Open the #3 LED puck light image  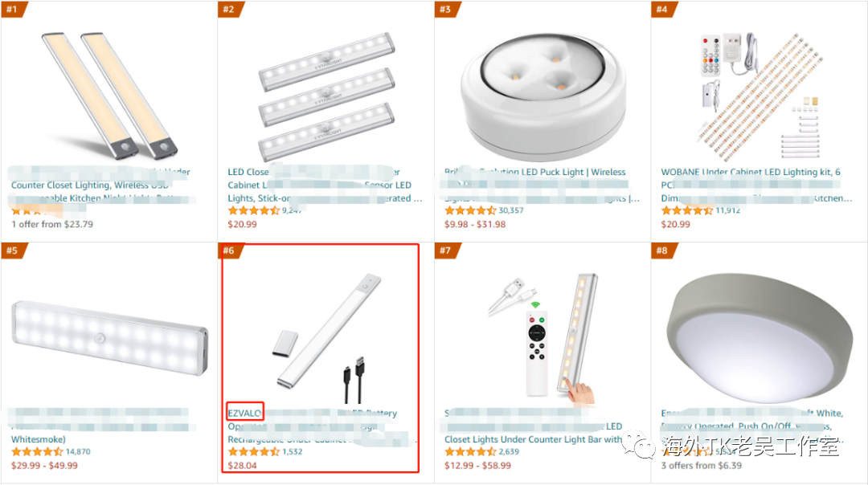click(543, 96)
